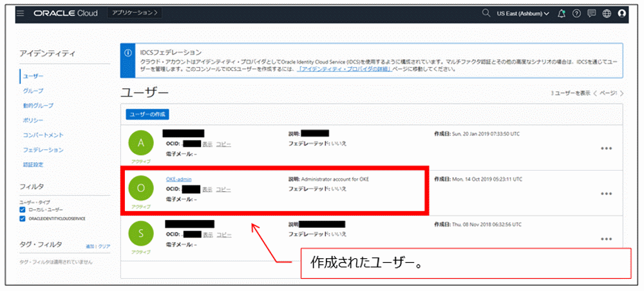The height and width of the screenshot is (291, 644).
Task: Click クリア in the tag filter section
Action: pyautogui.click(x=104, y=247)
